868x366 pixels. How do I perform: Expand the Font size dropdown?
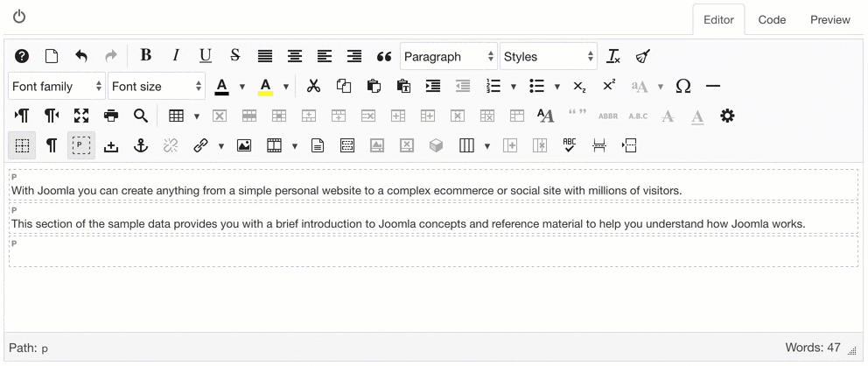pos(157,87)
